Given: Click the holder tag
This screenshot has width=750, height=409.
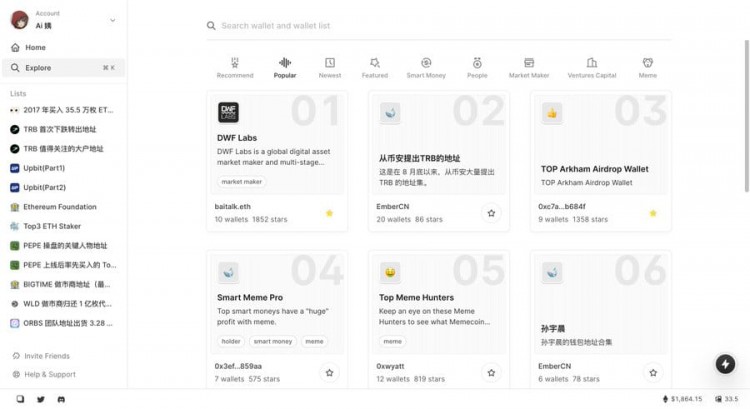Looking at the screenshot, I should (x=231, y=342).
